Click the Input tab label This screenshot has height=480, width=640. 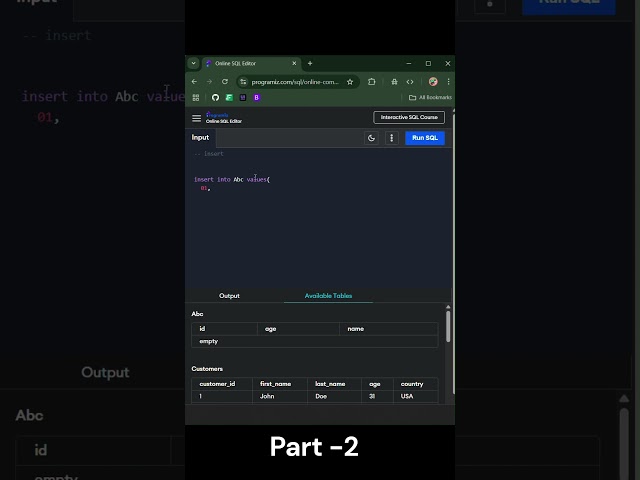click(201, 138)
